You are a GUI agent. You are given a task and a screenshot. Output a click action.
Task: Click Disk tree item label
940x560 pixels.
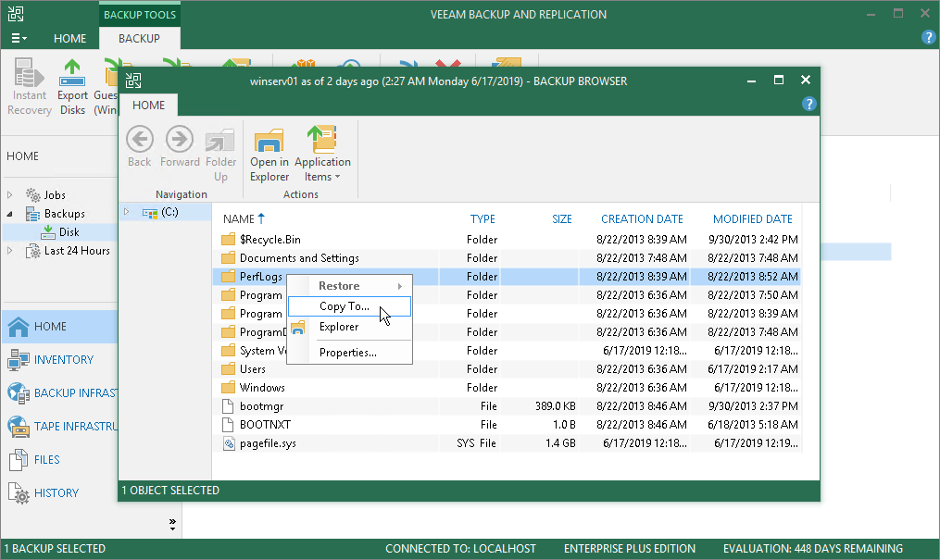tap(69, 232)
